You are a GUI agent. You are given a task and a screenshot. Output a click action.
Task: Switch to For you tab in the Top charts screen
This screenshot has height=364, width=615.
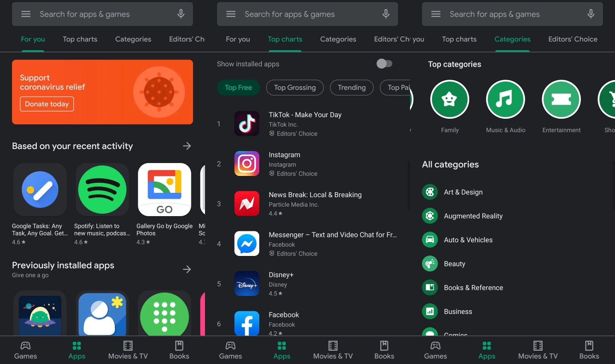point(238,39)
